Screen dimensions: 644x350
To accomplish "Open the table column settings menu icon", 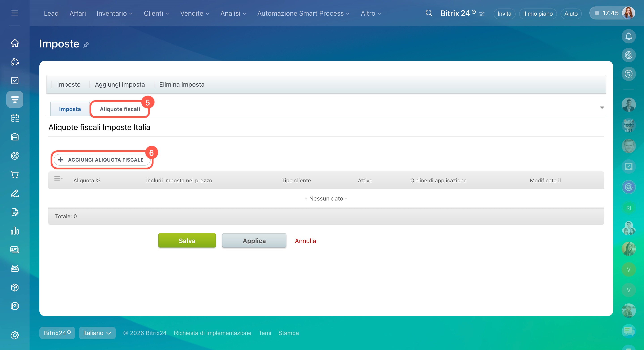I will (58, 179).
